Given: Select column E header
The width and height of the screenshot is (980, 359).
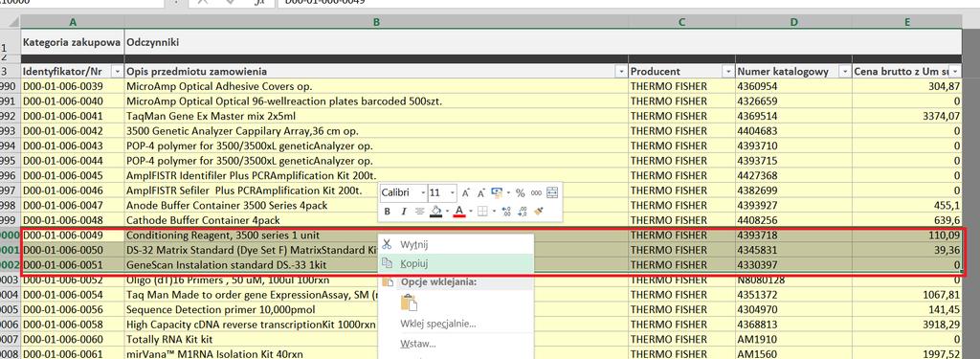Looking at the screenshot, I should click(x=907, y=22).
